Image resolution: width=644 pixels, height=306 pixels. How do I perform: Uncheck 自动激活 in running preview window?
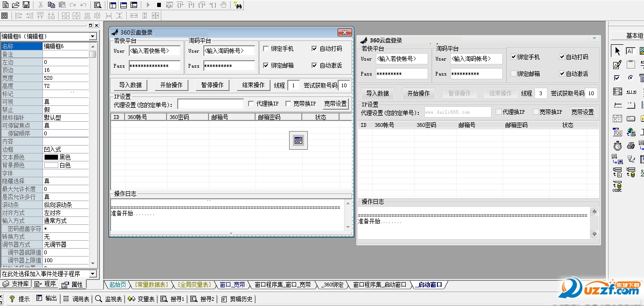[x=562, y=74]
